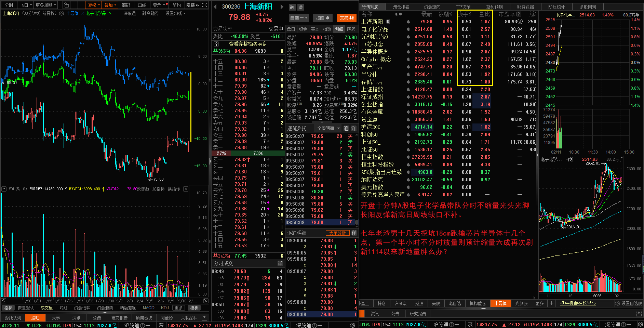Image resolution: width=644 pixels, height=328 pixels.
Task: Click the 融 margin-trading badge
Action: 292,7
